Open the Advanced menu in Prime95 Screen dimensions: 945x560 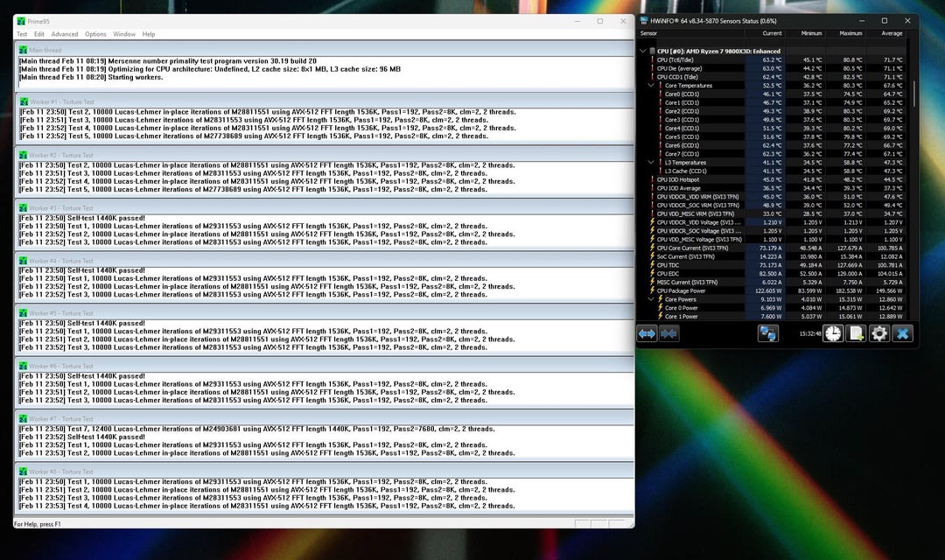(x=64, y=34)
